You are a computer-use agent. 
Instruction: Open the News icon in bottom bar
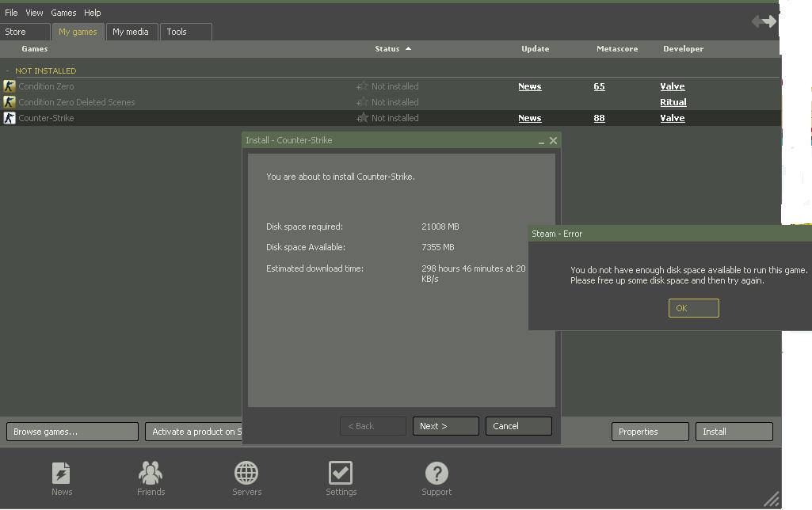(x=61, y=473)
